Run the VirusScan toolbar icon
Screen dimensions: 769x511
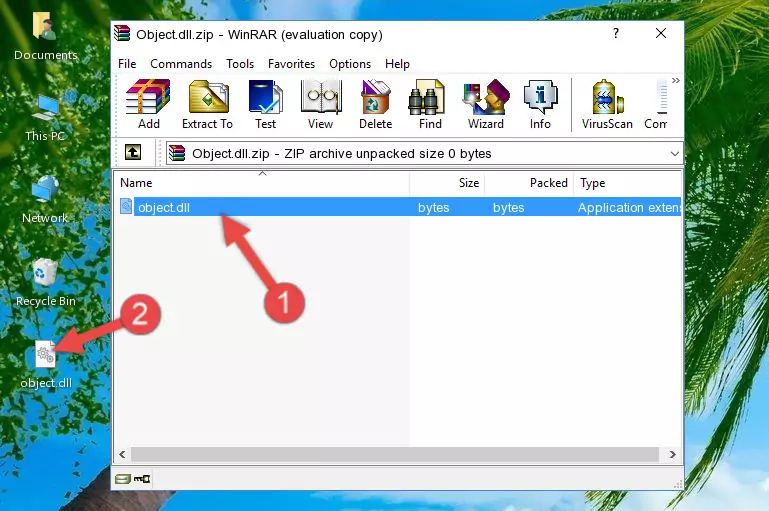(x=607, y=104)
